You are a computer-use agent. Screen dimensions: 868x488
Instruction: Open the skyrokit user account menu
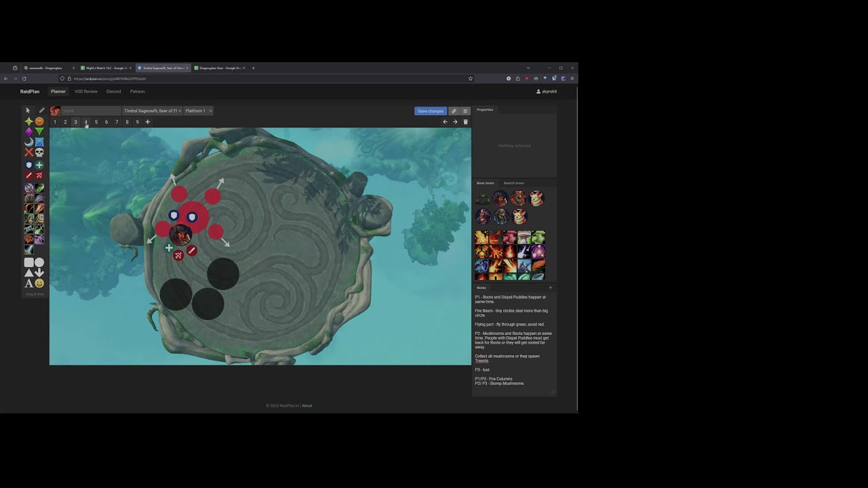point(547,91)
